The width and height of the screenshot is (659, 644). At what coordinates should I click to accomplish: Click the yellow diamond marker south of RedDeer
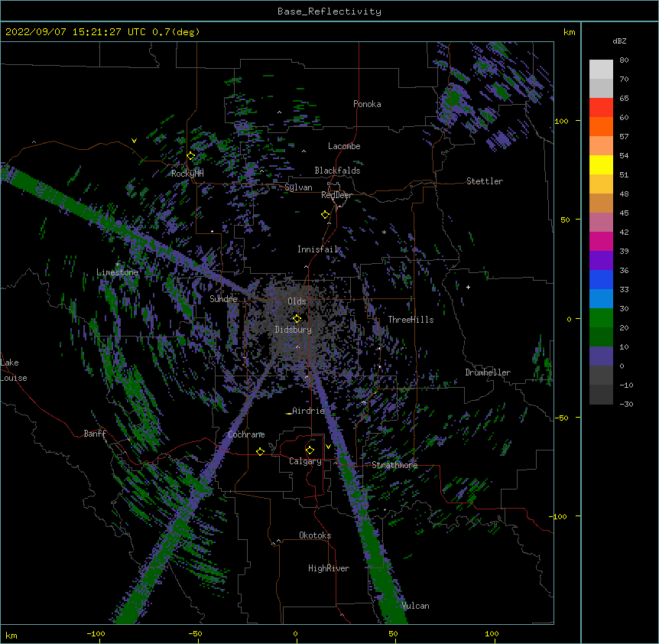tap(326, 215)
